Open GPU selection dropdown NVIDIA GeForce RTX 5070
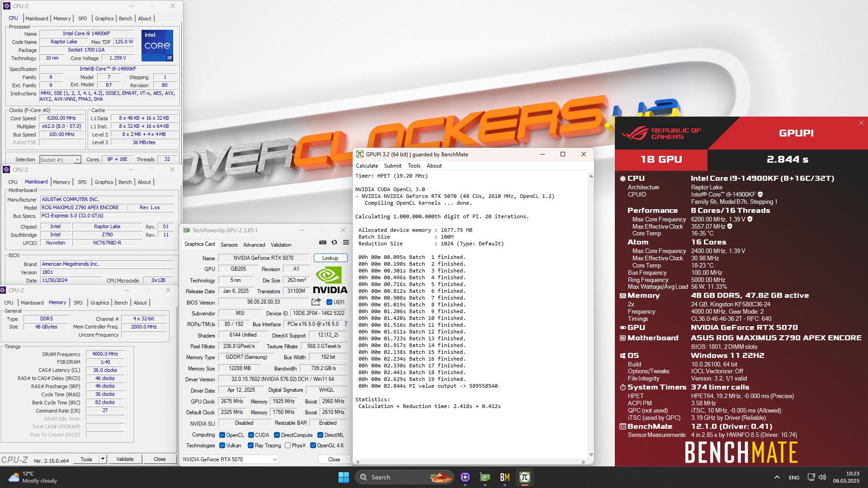The width and height of the screenshot is (868, 488). pos(230,460)
